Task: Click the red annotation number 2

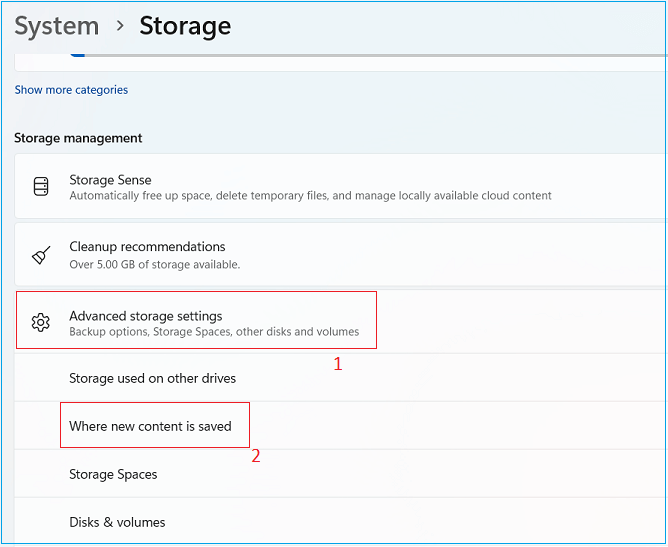Action: click(x=256, y=456)
